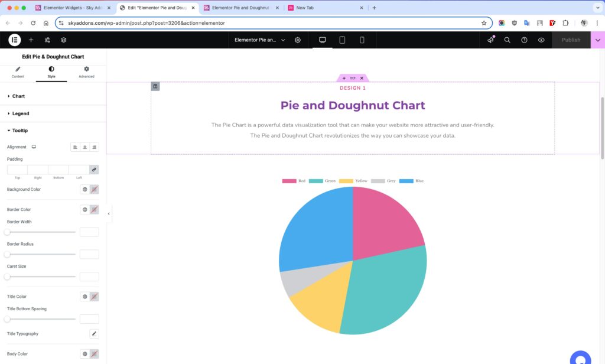Screen dimensions: 605x364
Task: Edit Title Typography pencil icon
Action: pyautogui.click(x=94, y=334)
